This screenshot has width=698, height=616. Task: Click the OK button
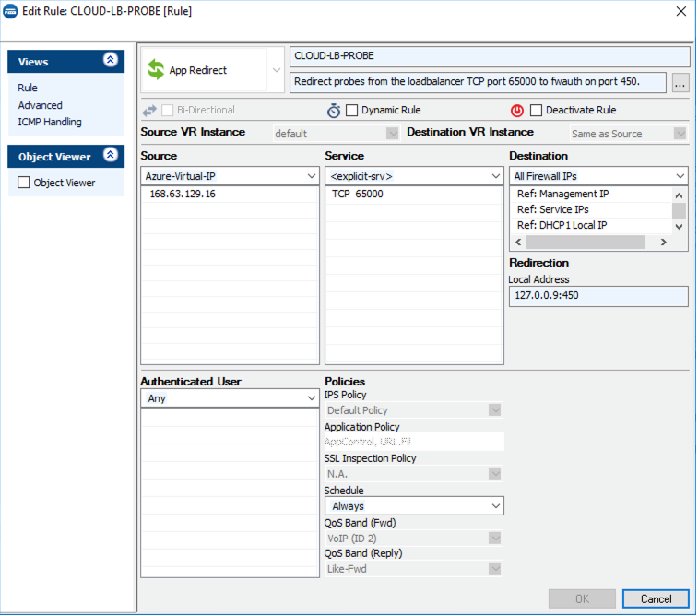(582, 598)
